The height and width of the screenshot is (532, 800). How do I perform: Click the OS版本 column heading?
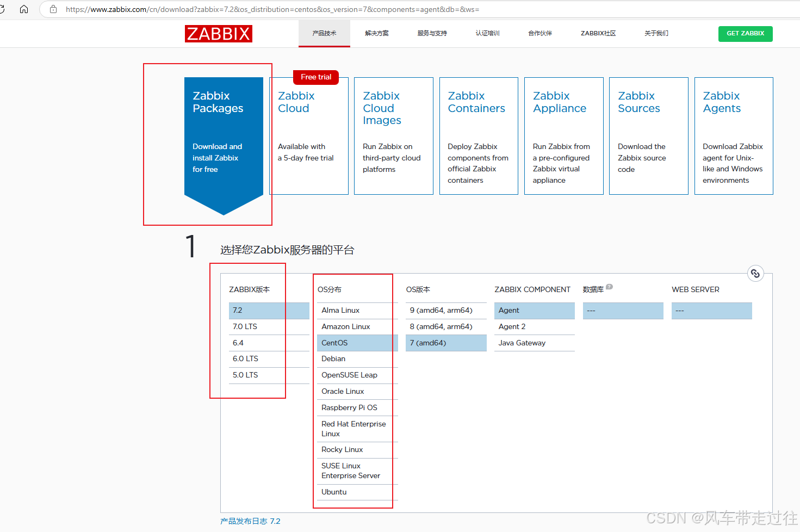point(418,290)
